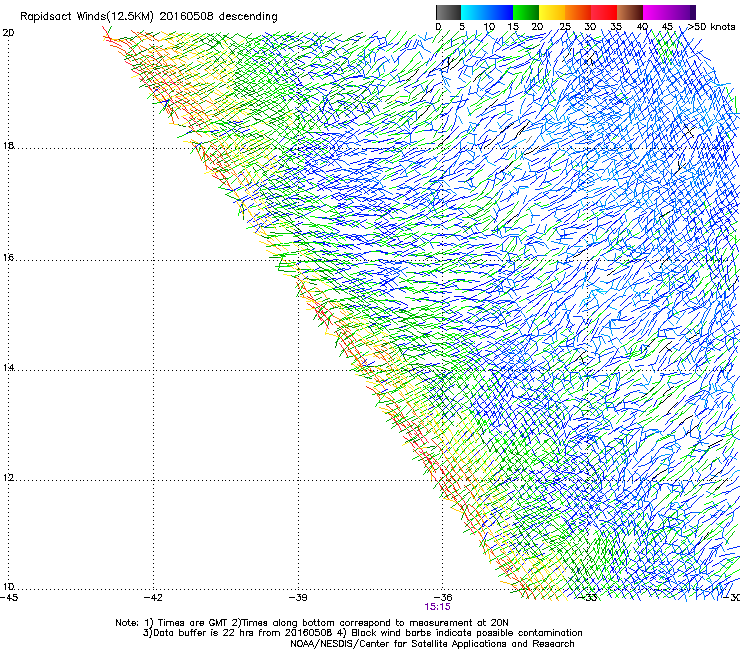Screen dimensions: 740x650
Task: Click the orange 25-30 knots legend swatch
Action: 578,12
